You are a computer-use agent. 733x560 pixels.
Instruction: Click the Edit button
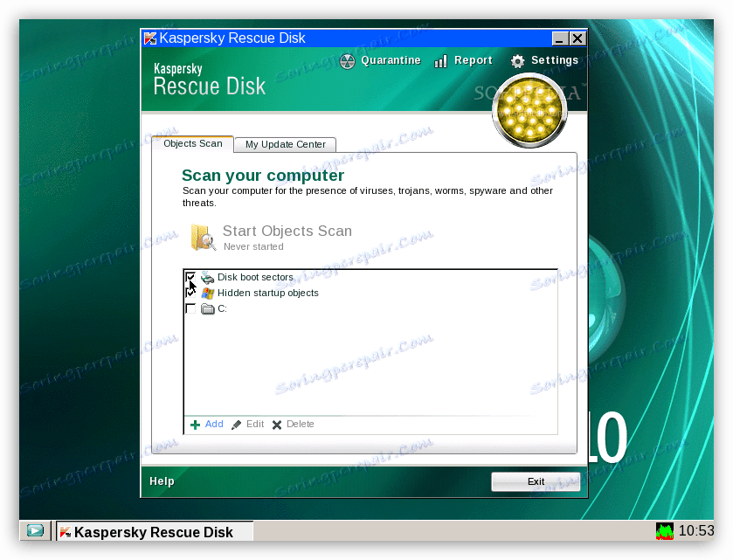click(255, 424)
